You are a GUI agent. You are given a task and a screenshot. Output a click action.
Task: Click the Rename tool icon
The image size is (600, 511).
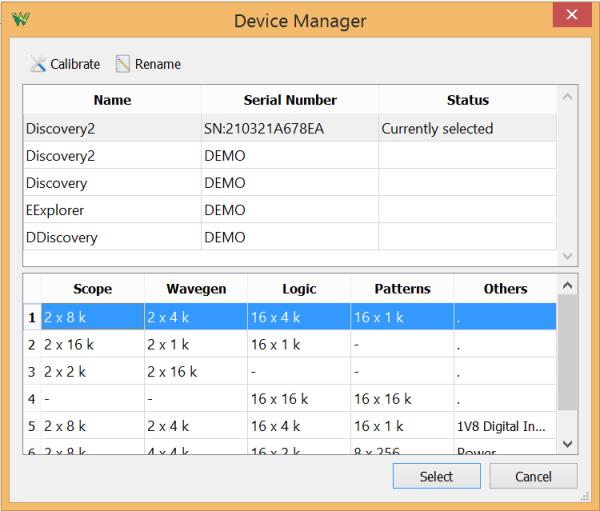pyautogui.click(x=123, y=64)
